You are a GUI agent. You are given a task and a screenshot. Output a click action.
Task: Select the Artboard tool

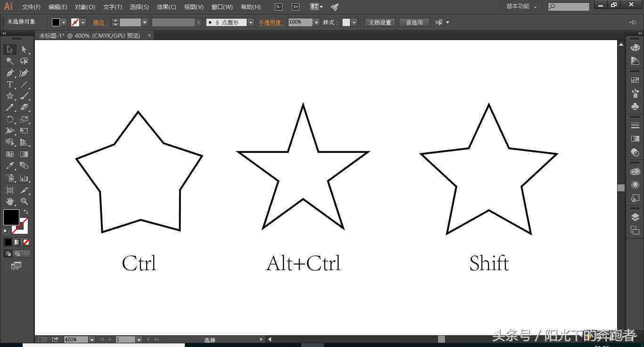point(9,190)
